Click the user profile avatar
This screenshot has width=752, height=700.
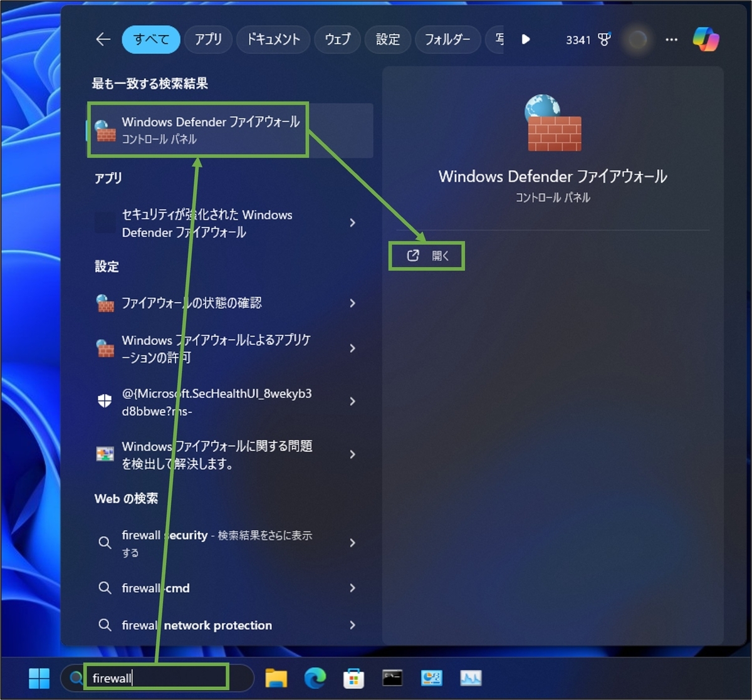point(637,39)
